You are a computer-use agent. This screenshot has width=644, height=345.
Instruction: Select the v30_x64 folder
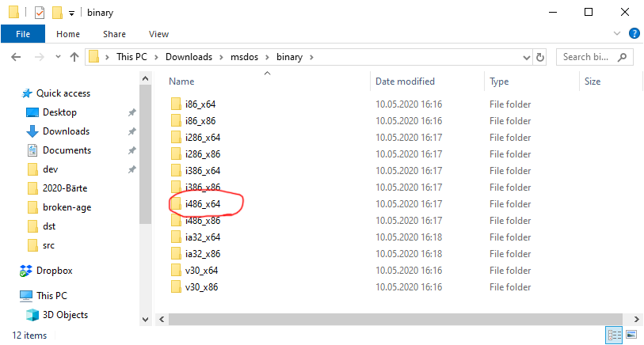[x=201, y=271]
